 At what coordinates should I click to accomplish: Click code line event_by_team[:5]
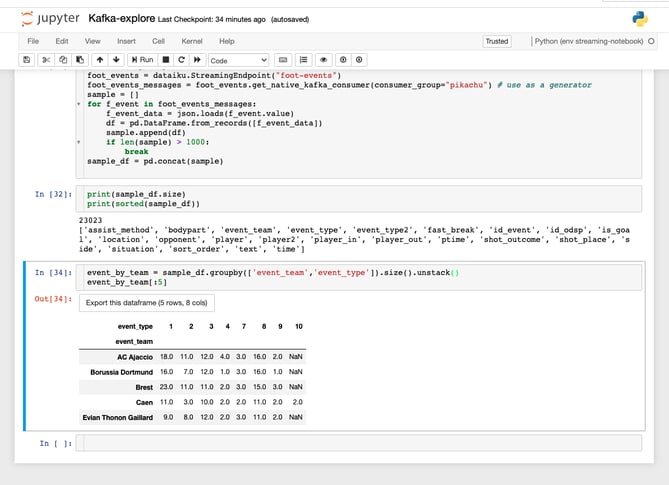(127, 282)
